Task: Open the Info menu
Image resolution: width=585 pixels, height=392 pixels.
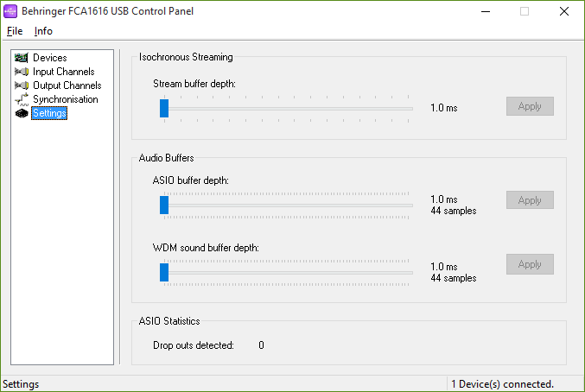Action: (43, 31)
